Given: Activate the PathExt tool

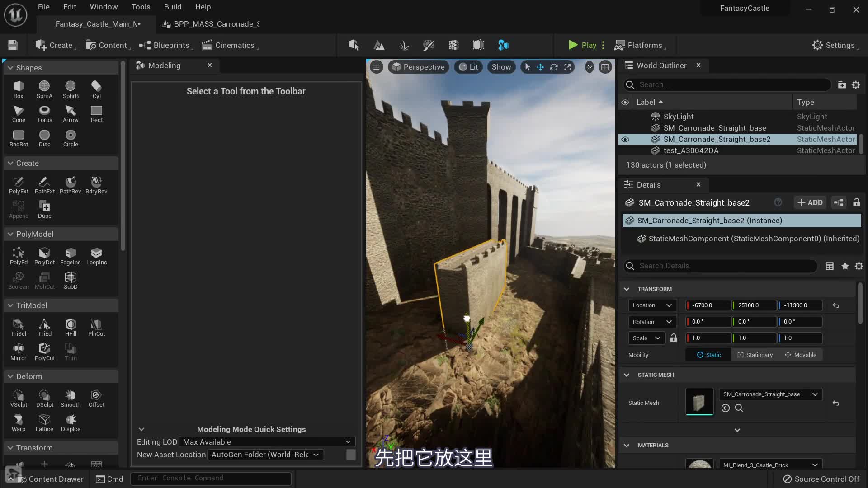Looking at the screenshot, I should [x=44, y=185].
